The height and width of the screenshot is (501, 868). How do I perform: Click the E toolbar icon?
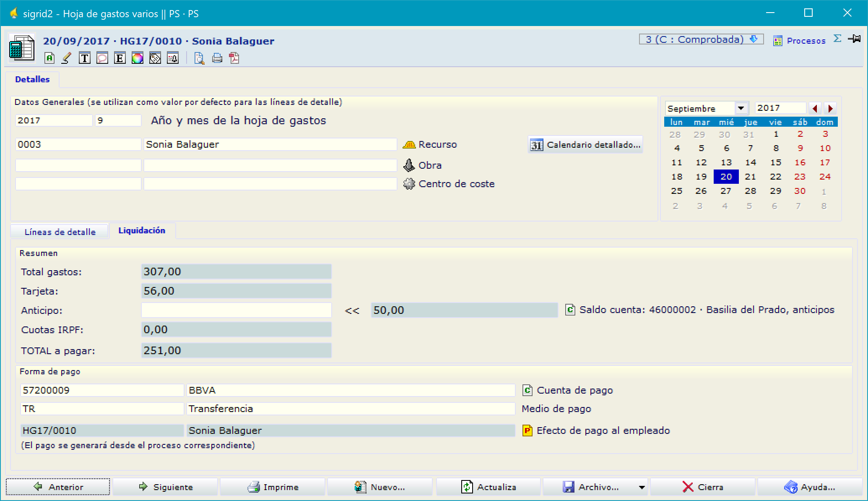click(120, 58)
